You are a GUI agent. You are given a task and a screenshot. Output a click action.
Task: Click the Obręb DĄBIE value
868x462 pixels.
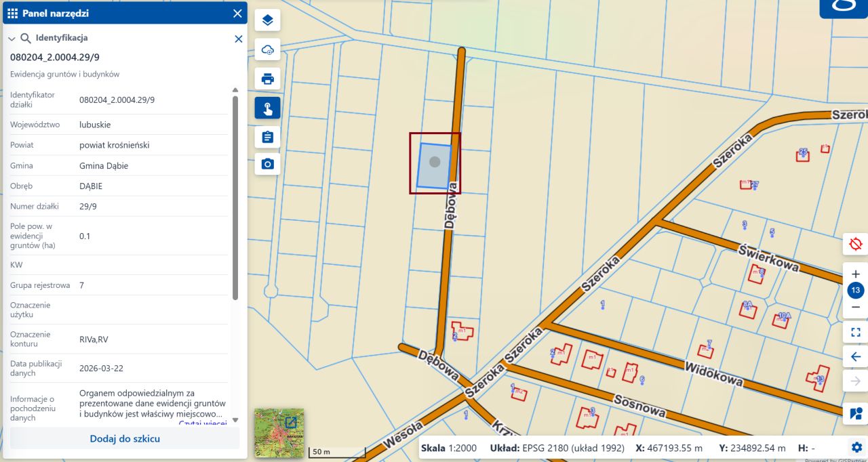pyautogui.click(x=91, y=186)
